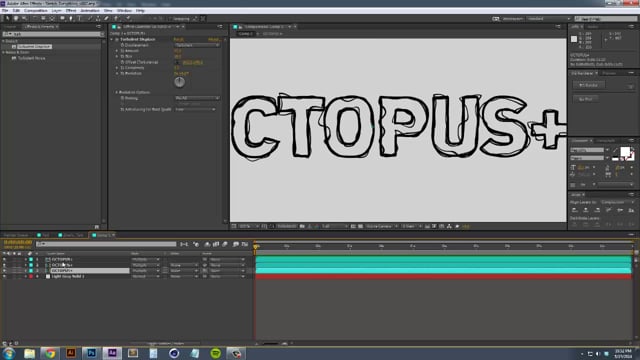Viewport: 640px width, 360px height.
Task: Select Turbulent Displace in Effects list
Action: pyautogui.click(x=34, y=47)
